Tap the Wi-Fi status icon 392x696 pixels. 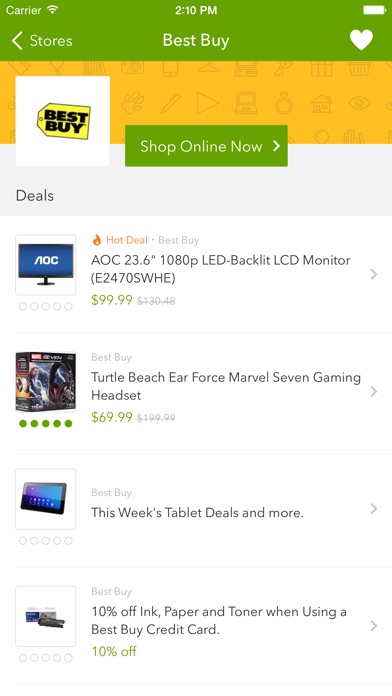(53, 10)
